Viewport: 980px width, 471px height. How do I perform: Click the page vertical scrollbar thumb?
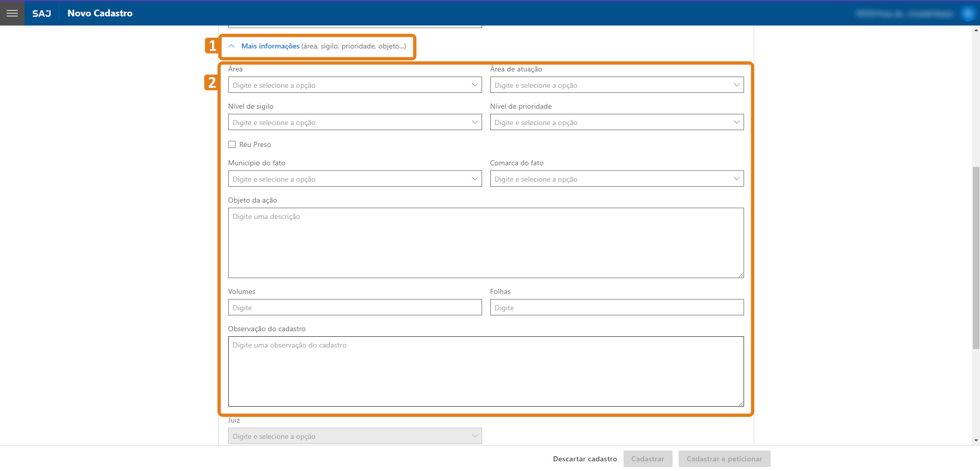(x=976, y=258)
